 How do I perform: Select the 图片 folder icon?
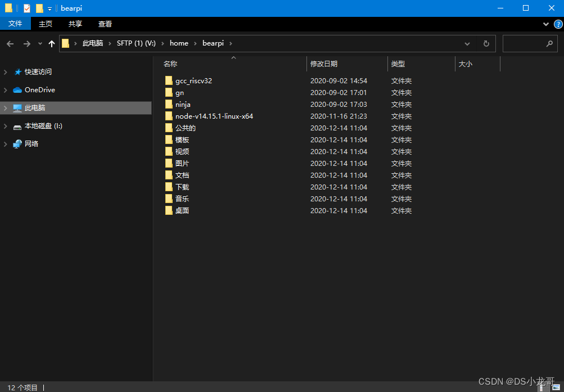tap(169, 163)
